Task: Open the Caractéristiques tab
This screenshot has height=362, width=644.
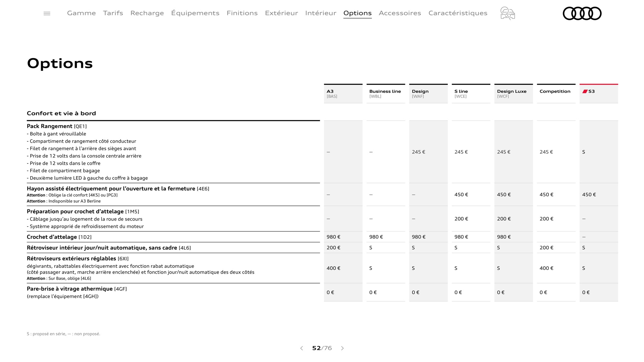Action: (x=458, y=13)
